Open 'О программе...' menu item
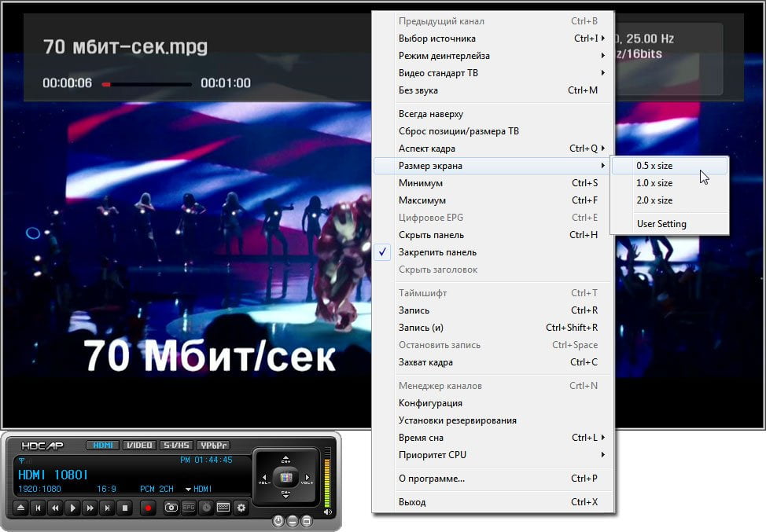The height and width of the screenshot is (532, 766). coord(493,479)
